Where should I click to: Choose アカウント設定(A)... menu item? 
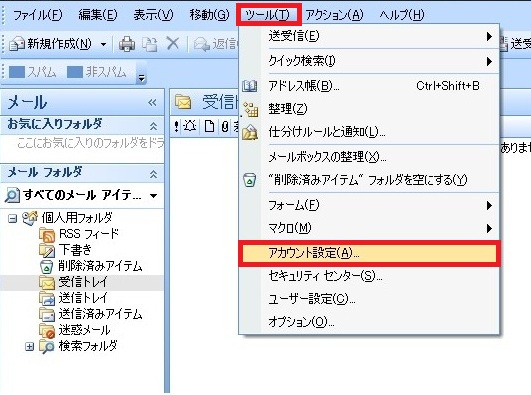(x=369, y=253)
